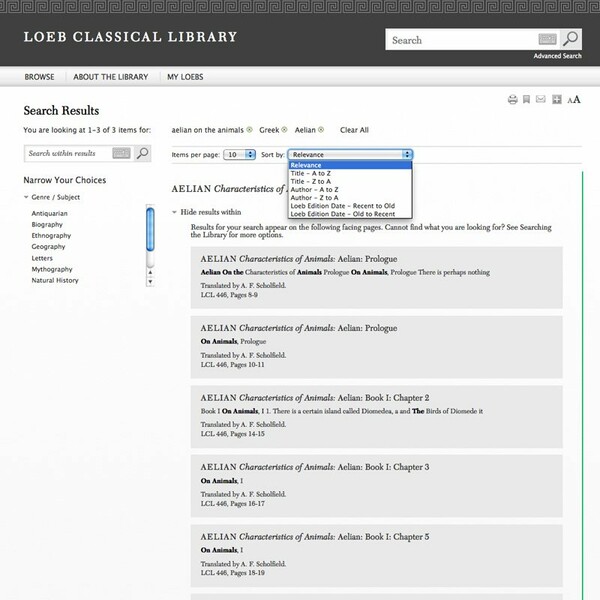Open Book I: Chapter 2 result
Image resolution: width=600 pixels, height=600 pixels.
(315, 398)
